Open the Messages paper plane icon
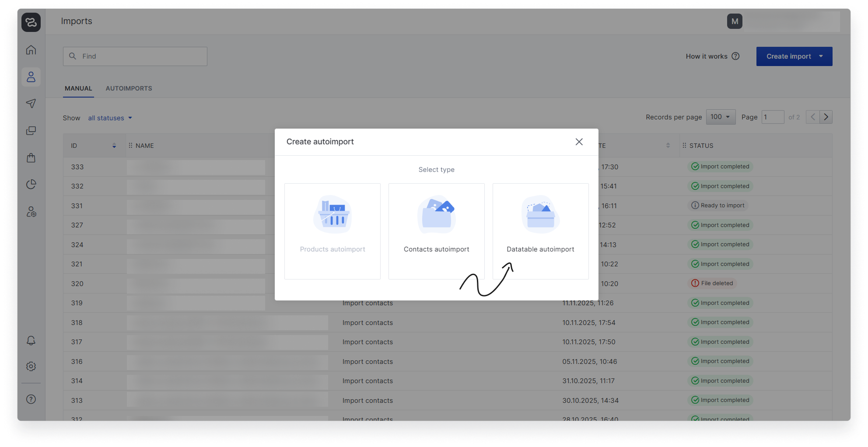 (31, 103)
